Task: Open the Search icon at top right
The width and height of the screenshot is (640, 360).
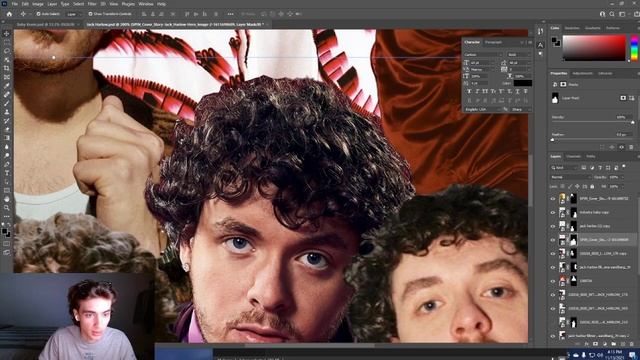Action: point(612,14)
